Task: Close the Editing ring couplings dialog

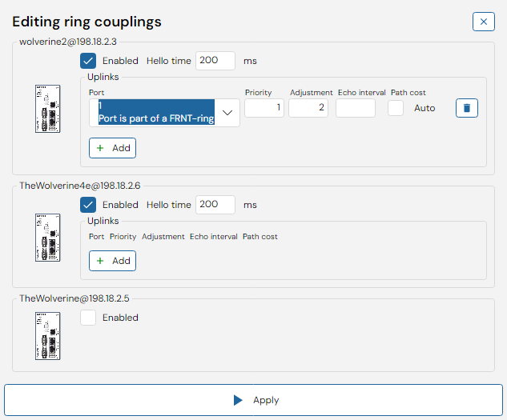Action: tap(484, 22)
